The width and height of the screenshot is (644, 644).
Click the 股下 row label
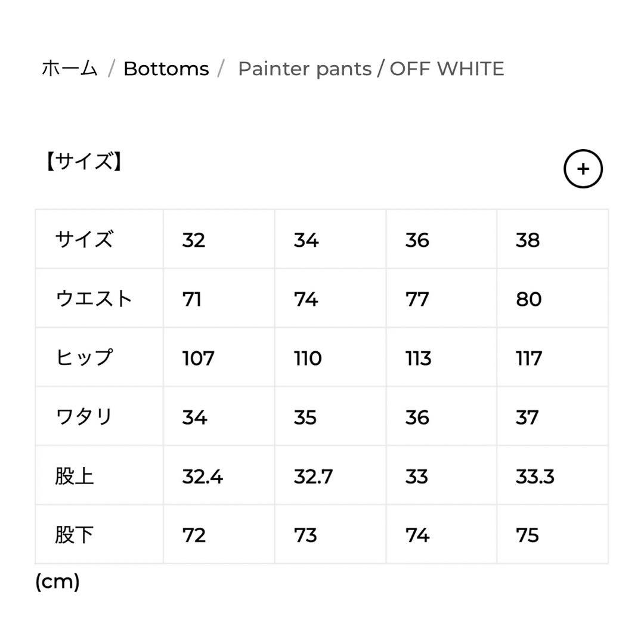tap(74, 535)
